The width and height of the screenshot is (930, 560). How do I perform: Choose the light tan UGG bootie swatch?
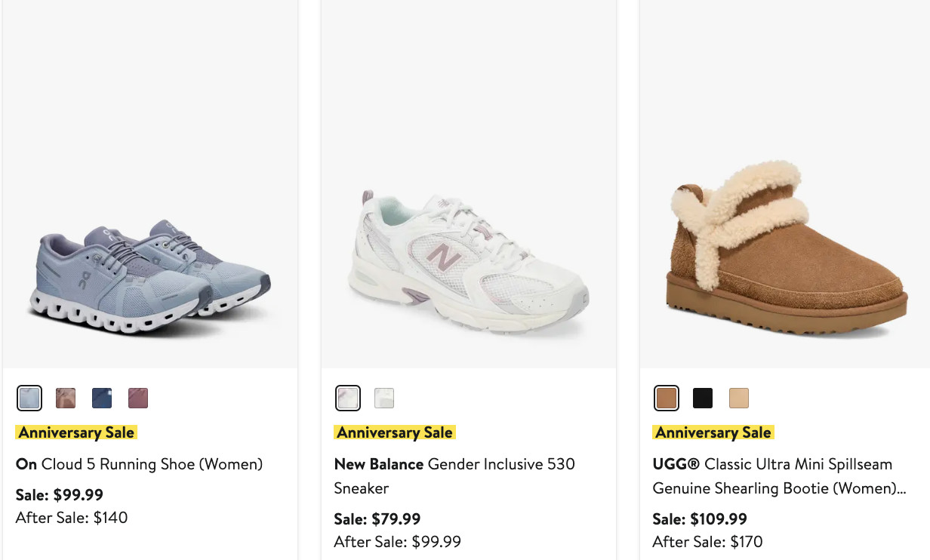click(x=739, y=398)
